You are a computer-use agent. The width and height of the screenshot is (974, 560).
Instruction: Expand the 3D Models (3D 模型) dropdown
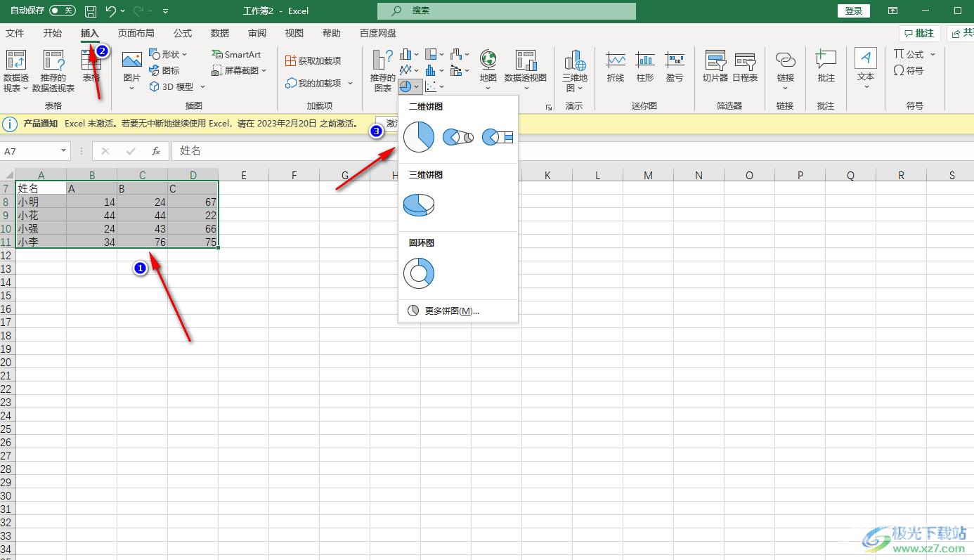(x=202, y=87)
